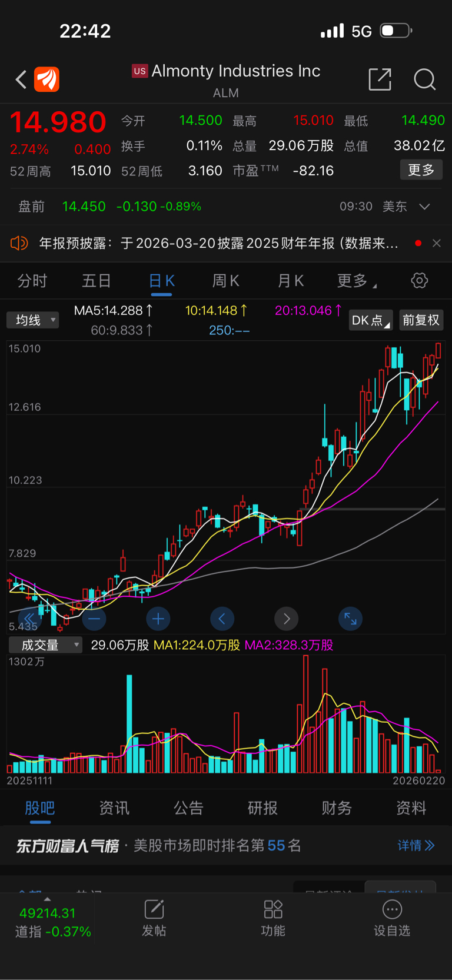The height and width of the screenshot is (980, 452).
Task: Tap the MA10 value 14.148
Action: click(216, 311)
